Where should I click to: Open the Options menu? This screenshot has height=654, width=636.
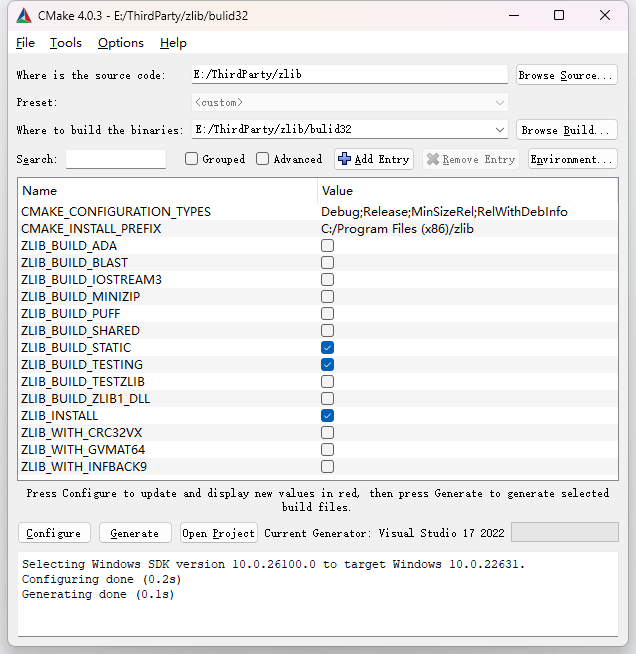[x=121, y=43]
